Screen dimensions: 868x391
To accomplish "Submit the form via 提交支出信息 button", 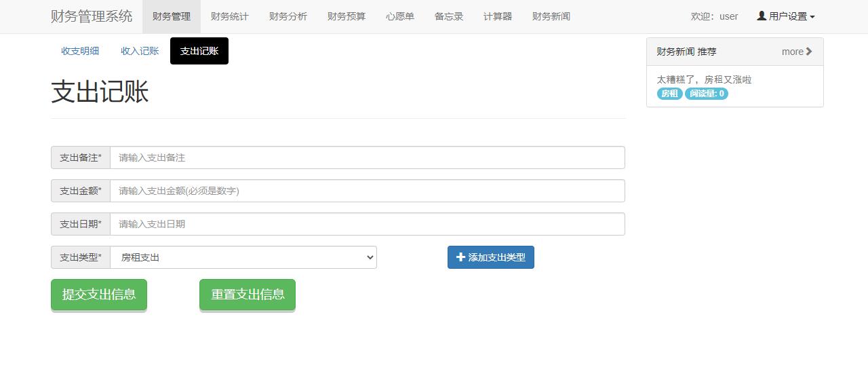I will pos(98,295).
